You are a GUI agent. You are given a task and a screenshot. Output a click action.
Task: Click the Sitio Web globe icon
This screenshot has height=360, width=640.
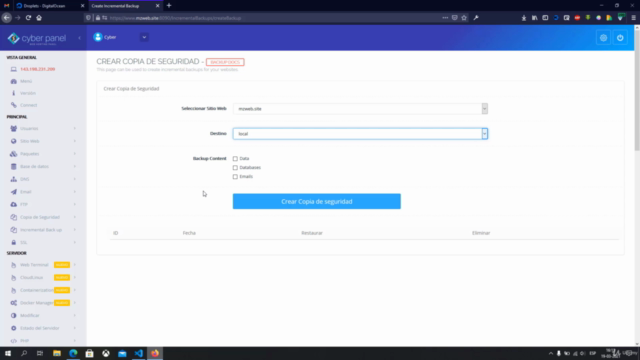[x=13, y=141]
